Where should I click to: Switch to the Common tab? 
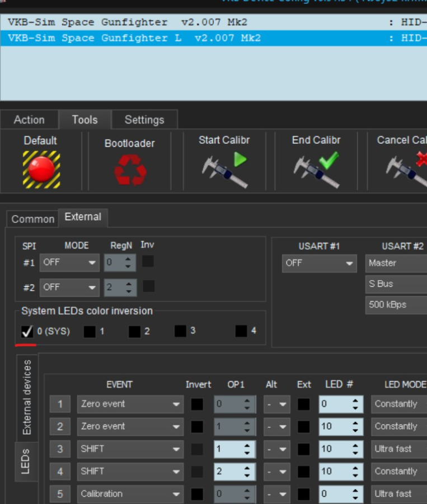click(33, 219)
